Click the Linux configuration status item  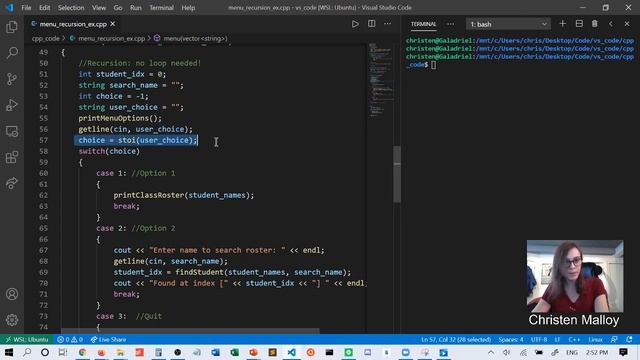coord(596,339)
